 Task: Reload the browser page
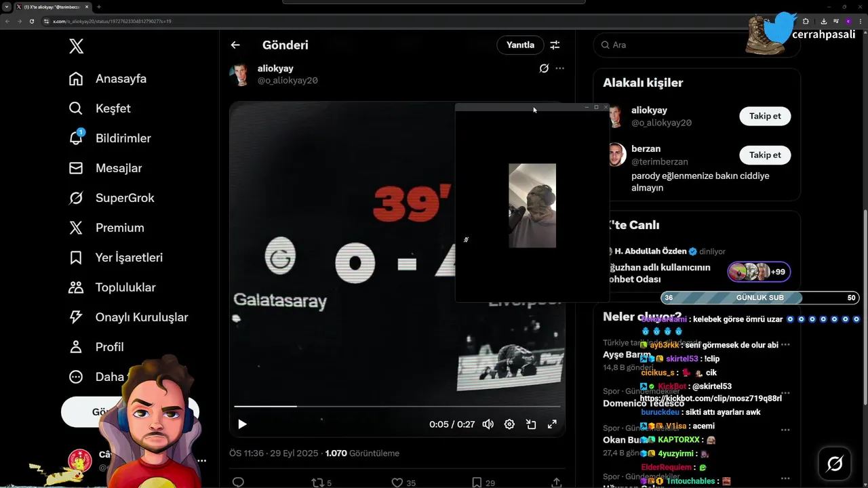pos(31,21)
